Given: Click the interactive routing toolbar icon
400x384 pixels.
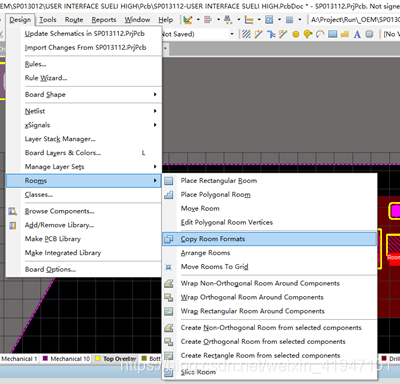Looking at the screenshot, I should [x=258, y=34].
